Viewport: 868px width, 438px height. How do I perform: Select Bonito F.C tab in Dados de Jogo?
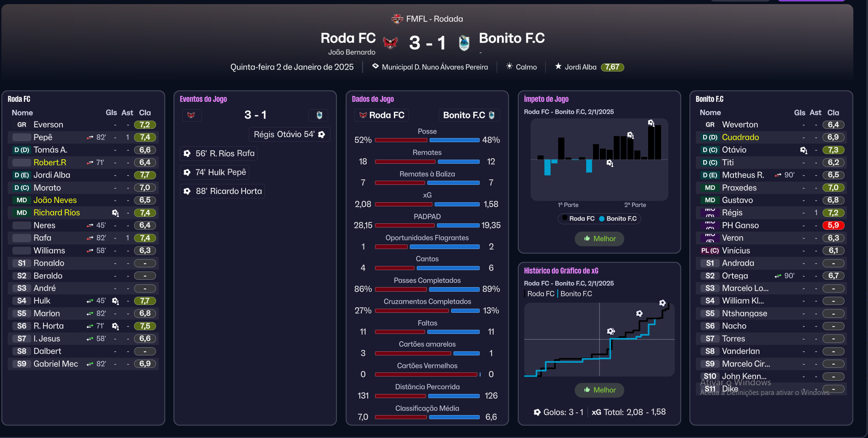coord(469,115)
